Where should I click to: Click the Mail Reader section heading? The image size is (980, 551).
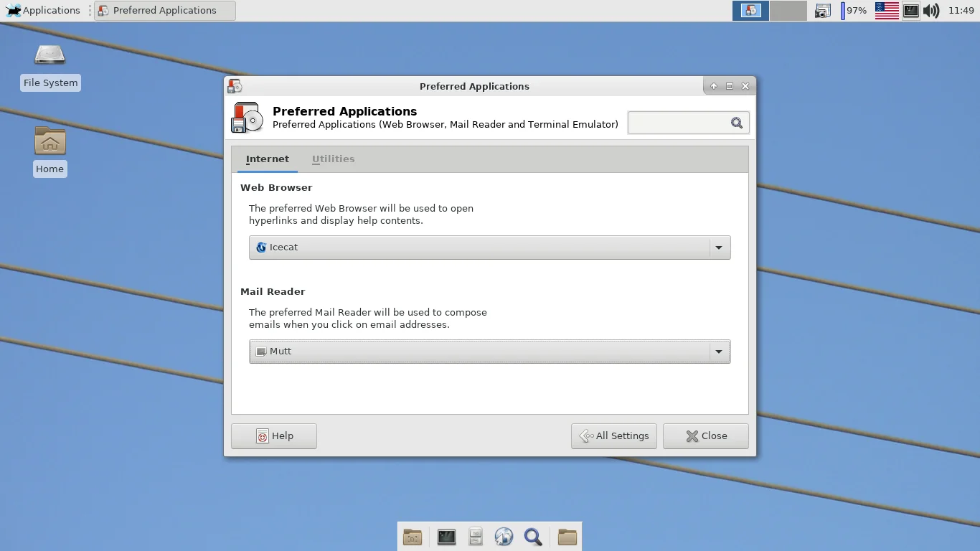coord(273,292)
